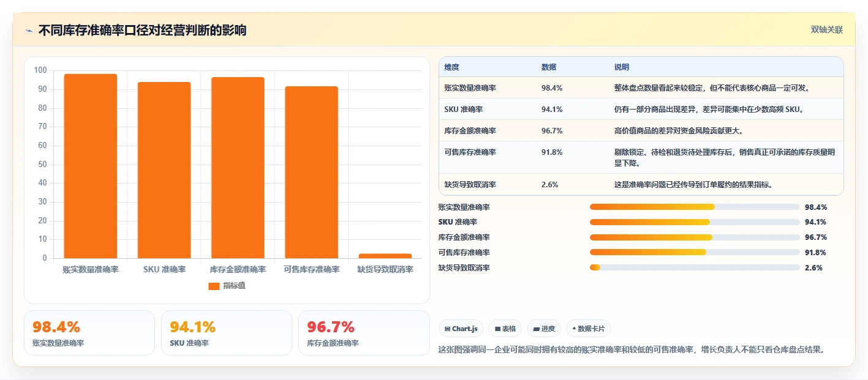868x380 pixels.
Task: Click the 账实数量准确率 bar in chart
Action: (x=91, y=166)
